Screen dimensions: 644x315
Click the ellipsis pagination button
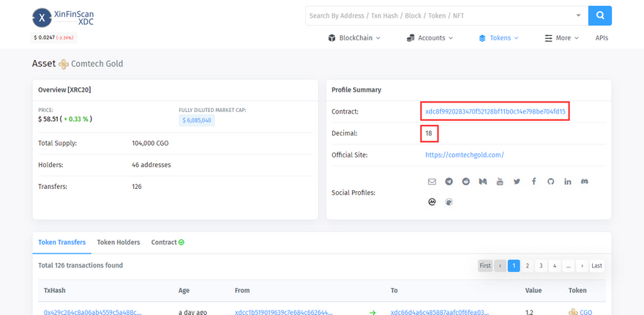[568, 266]
